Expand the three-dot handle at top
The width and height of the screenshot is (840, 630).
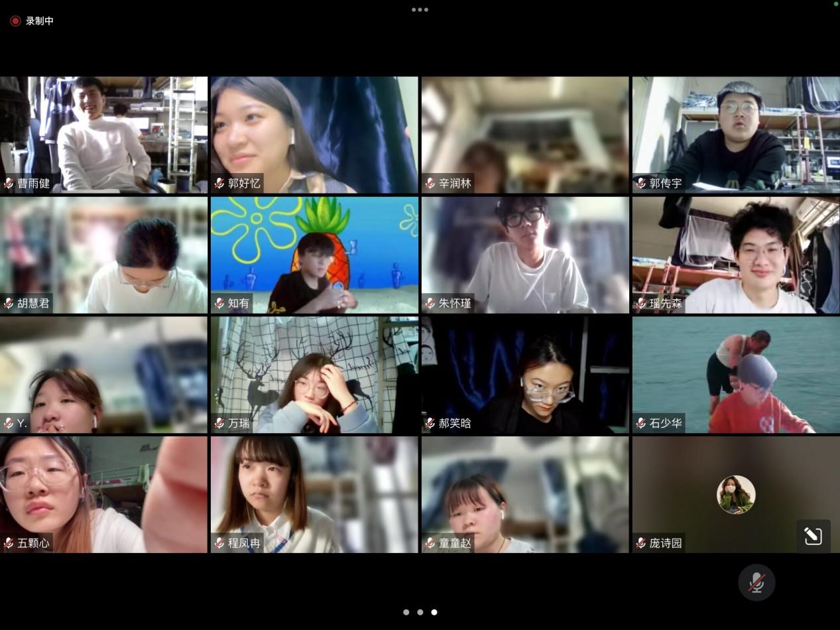point(420,10)
